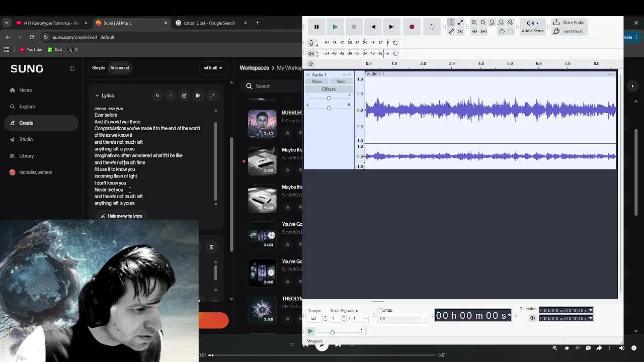
Task: Click edit icon in Lyrics panel
Action: coord(184,96)
